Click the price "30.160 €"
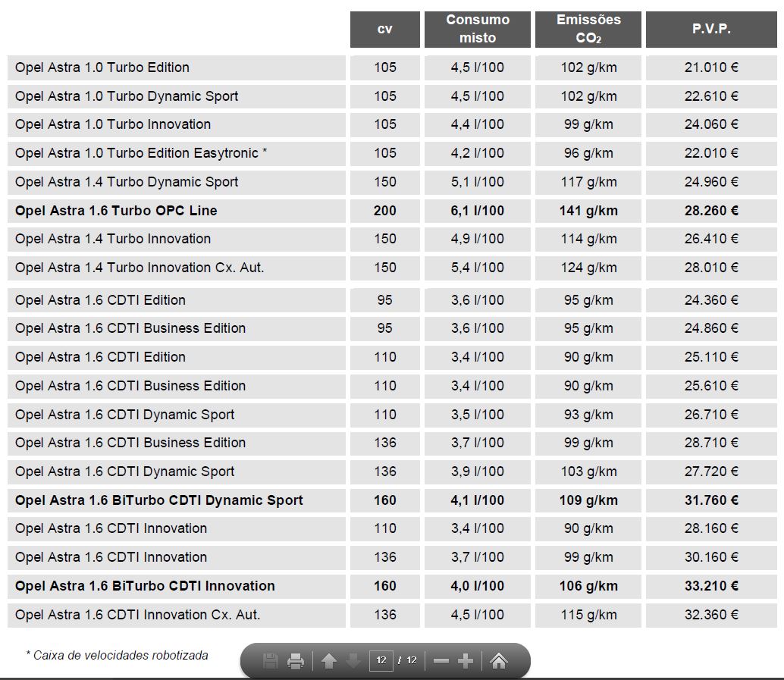Viewport: 784px width, 680px height. point(711,557)
